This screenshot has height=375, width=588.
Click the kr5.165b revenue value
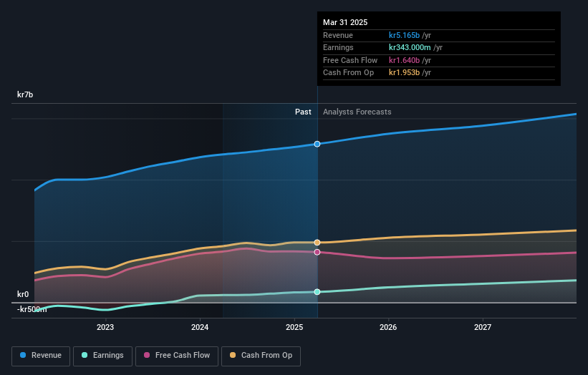[404, 35]
